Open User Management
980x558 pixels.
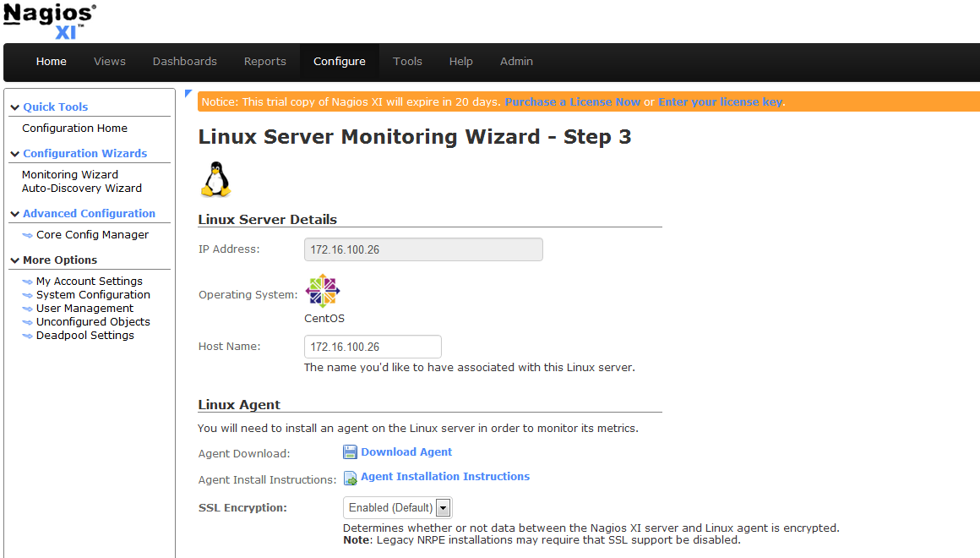84,309
